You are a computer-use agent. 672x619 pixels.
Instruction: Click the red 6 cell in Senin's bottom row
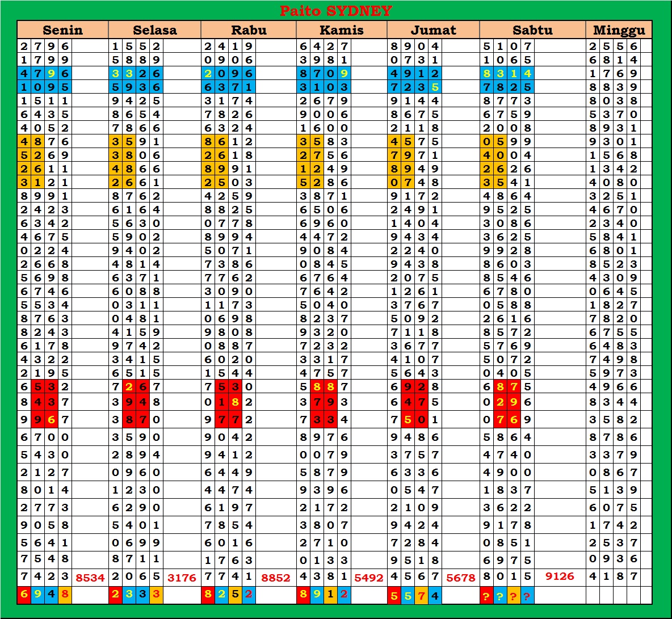click(24, 595)
